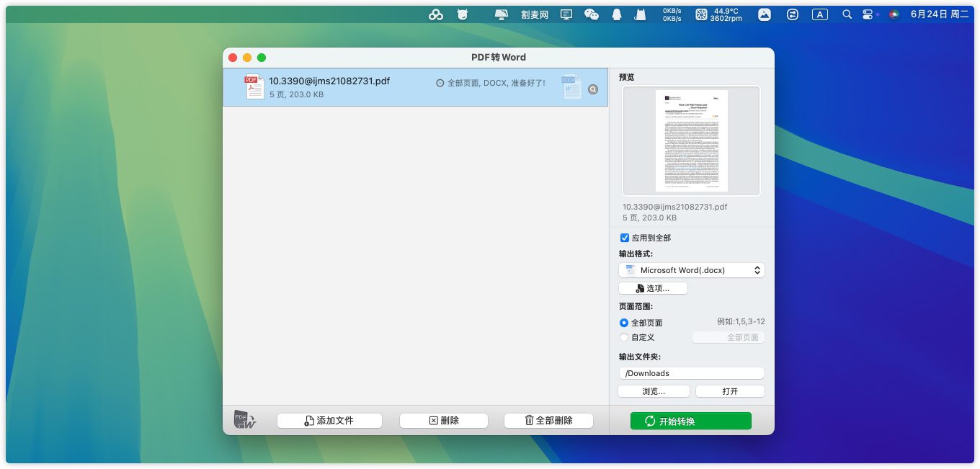Screen dimensions: 980x469
Task: Click the Siri icon in the menu bar
Action: (894, 14)
